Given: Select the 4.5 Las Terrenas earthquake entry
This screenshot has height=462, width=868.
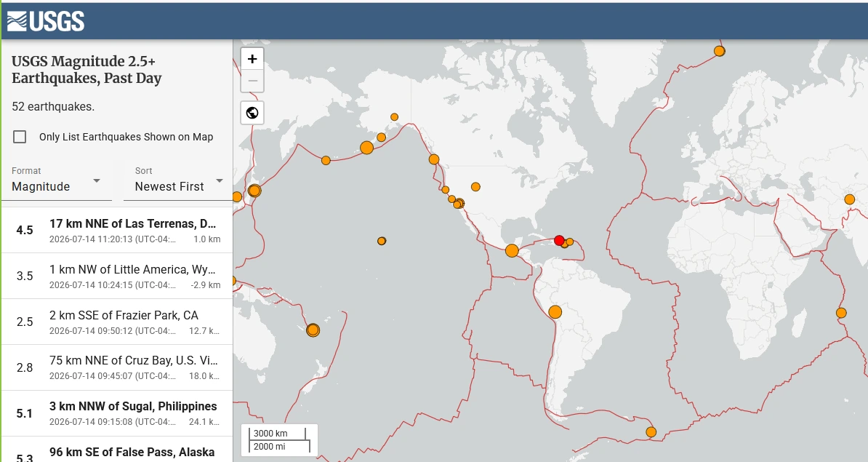Looking at the screenshot, I should coord(117,231).
